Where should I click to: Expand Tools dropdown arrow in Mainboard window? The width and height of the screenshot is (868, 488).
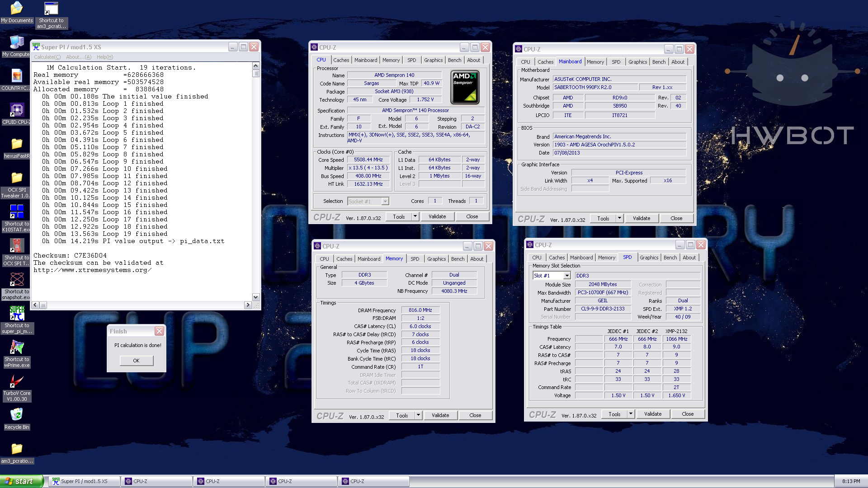pyautogui.click(x=619, y=218)
